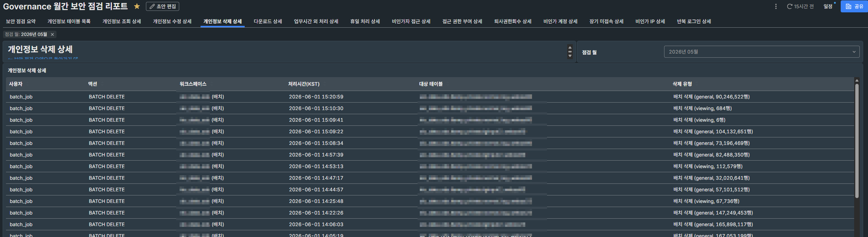Click cell 배치 삭제 (general, 73,196,469행)
The height and width of the screenshot is (237, 868).
[712, 143]
